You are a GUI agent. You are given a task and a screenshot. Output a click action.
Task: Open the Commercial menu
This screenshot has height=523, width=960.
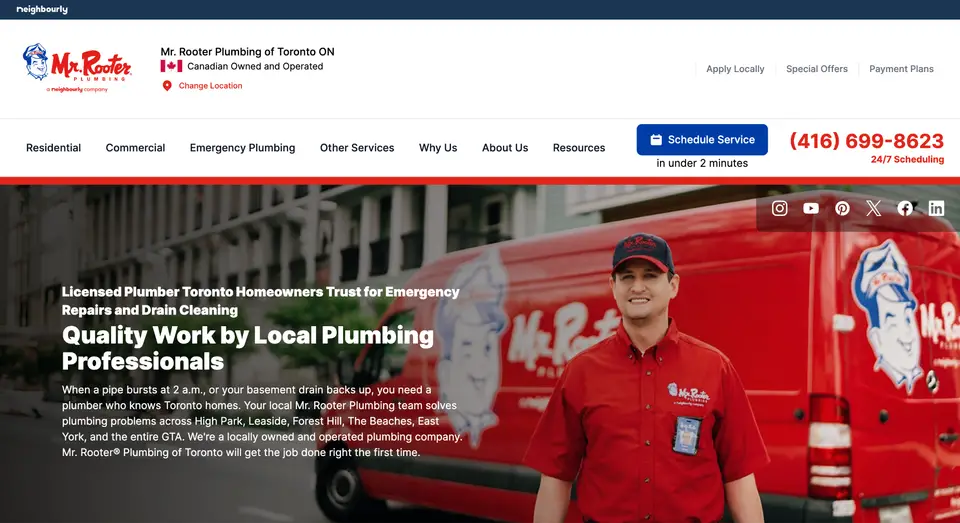tap(135, 148)
